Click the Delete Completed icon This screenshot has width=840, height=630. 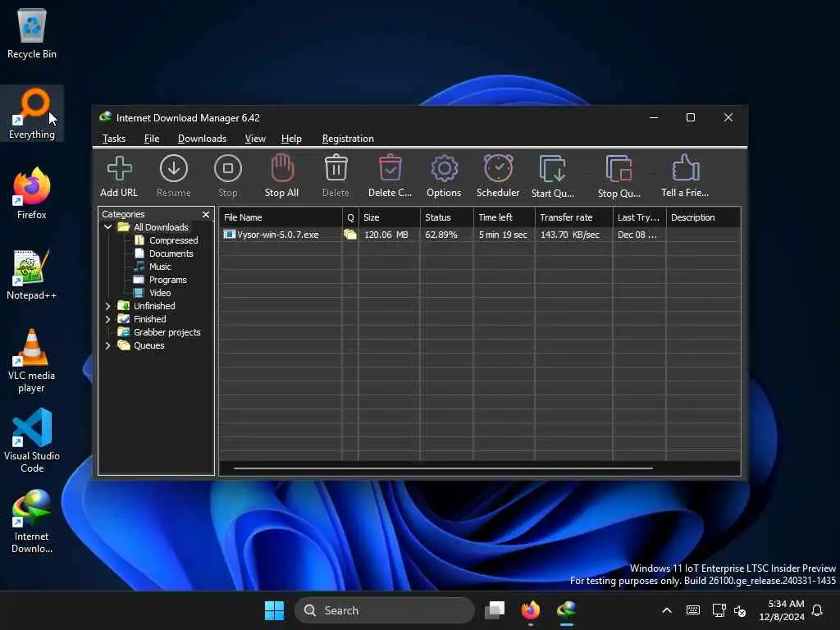390,167
